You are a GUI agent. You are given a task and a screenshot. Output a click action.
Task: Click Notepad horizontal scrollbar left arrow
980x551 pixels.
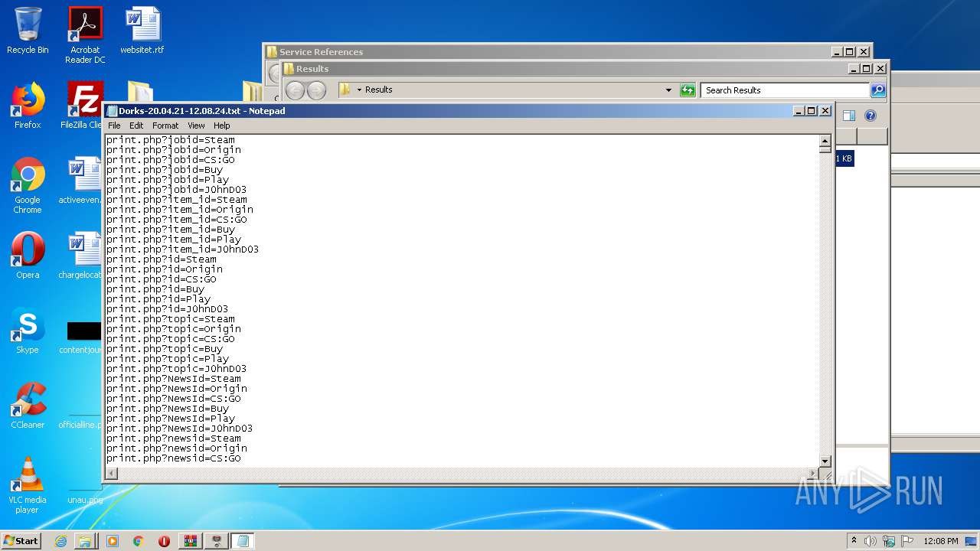pyautogui.click(x=112, y=474)
